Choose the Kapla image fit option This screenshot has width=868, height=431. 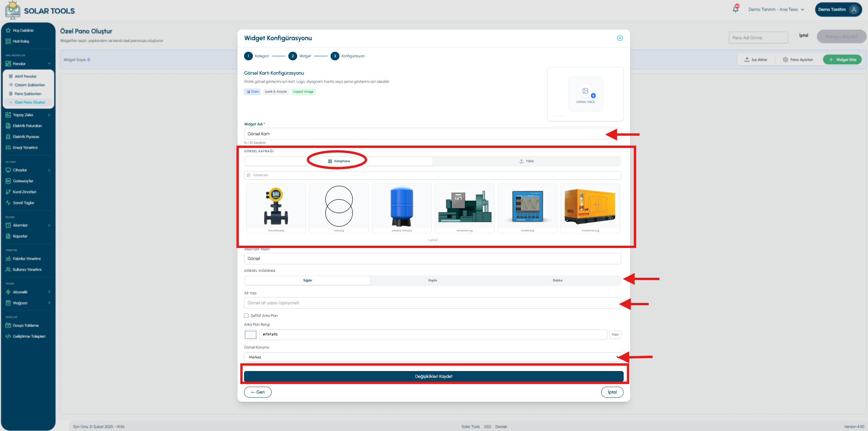pos(432,280)
